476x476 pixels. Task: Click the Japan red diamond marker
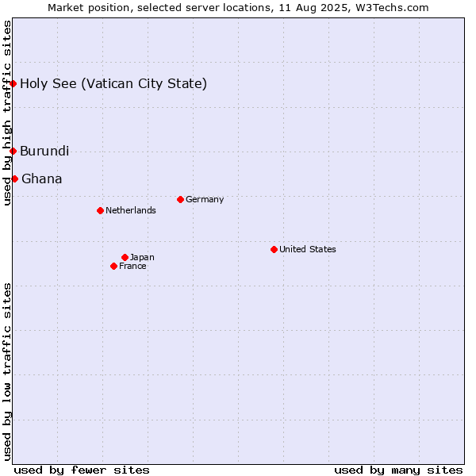(x=125, y=258)
